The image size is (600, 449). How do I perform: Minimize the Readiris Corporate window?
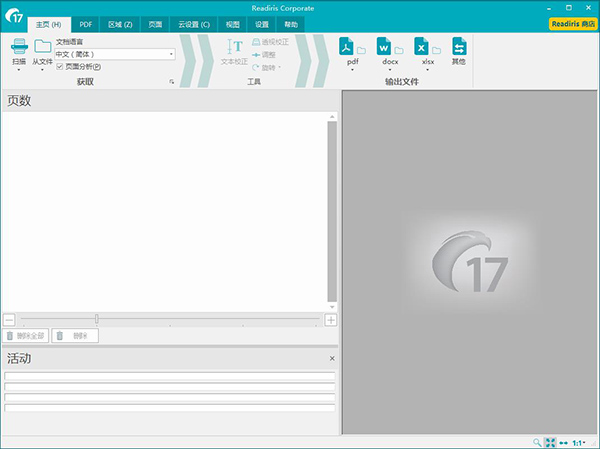(x=549, y=8)
